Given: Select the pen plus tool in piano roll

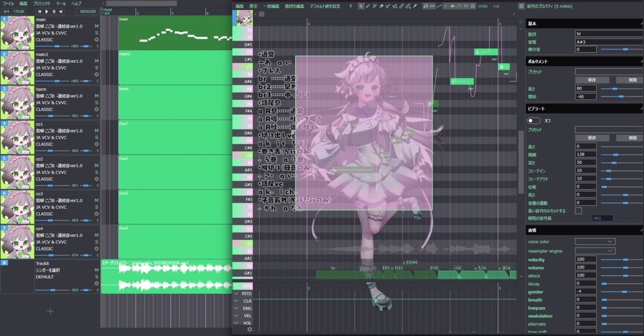Looking at the screenshot, I should click(x=375, y=6).
